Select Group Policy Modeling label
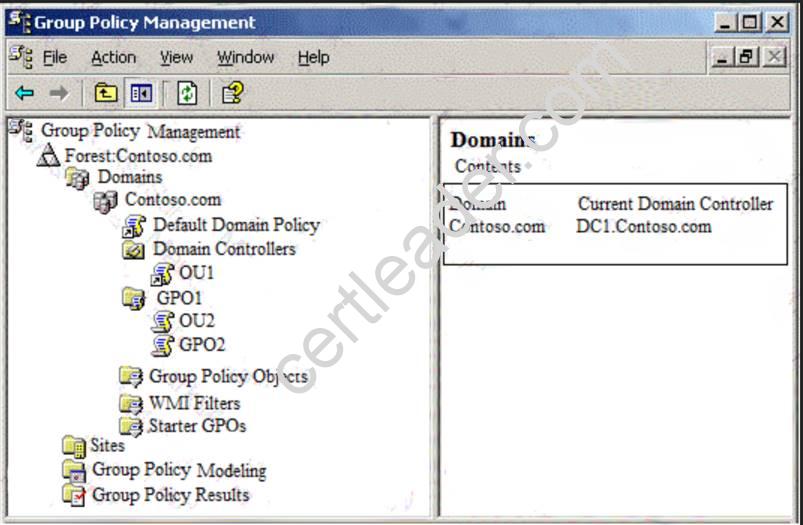 click(x=179, y=470)
